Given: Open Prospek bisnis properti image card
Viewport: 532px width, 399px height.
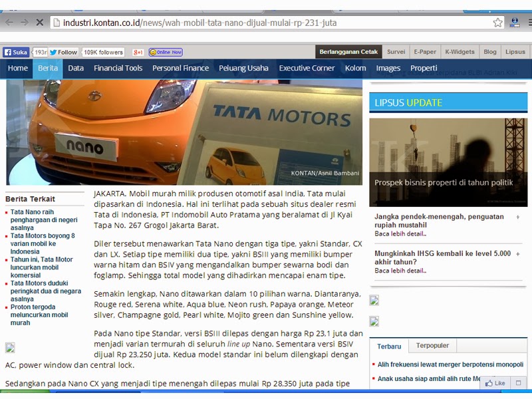Looking at the screenshot, I should pos(448,162).
